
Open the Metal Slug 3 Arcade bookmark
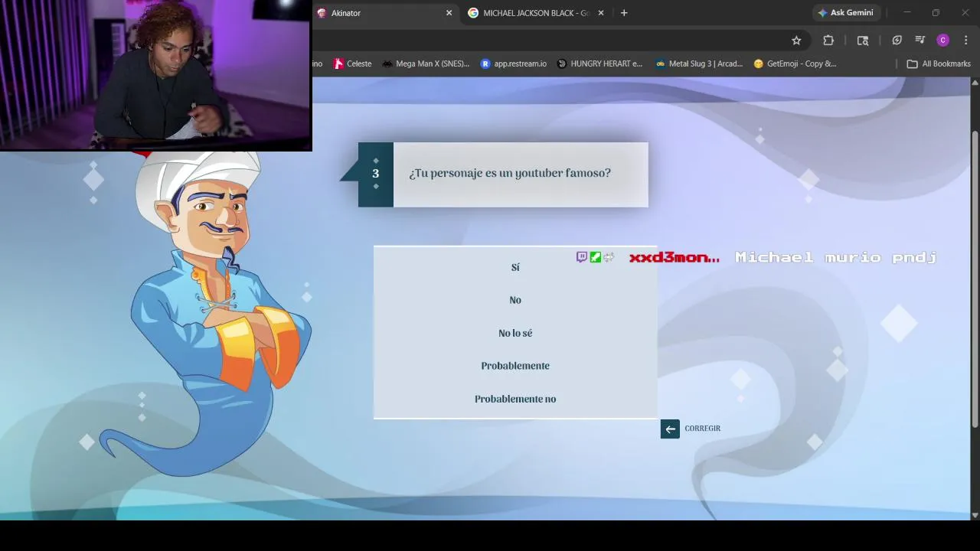click(699, 64)
